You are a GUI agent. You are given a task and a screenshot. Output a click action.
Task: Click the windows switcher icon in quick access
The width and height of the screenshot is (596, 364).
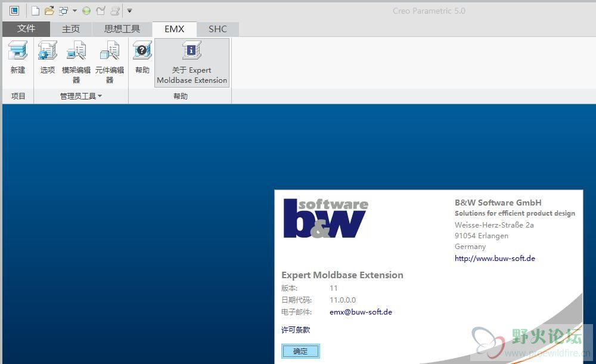(63, 11)
